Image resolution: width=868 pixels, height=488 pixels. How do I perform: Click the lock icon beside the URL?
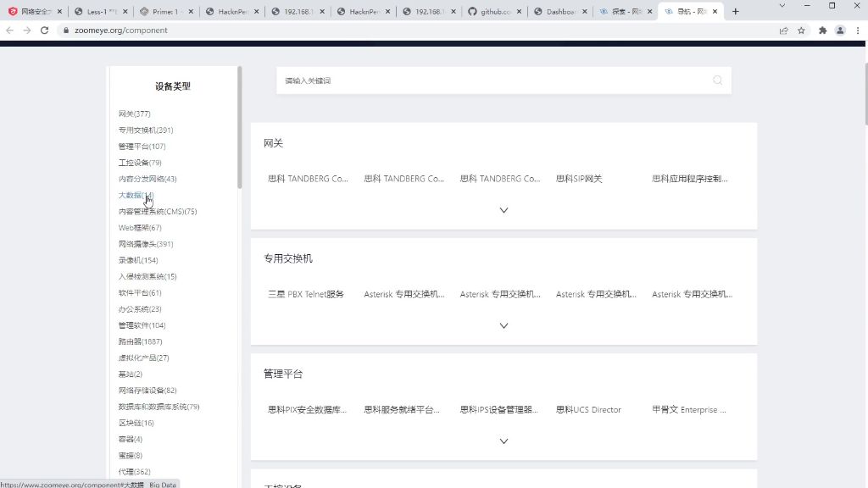66,30
